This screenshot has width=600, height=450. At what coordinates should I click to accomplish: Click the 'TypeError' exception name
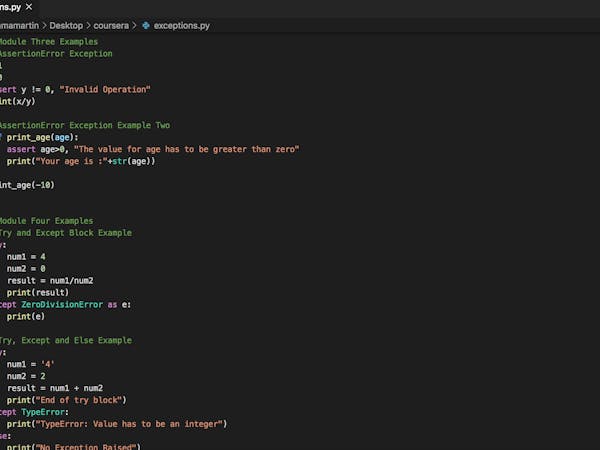click(x=43, y=412)
